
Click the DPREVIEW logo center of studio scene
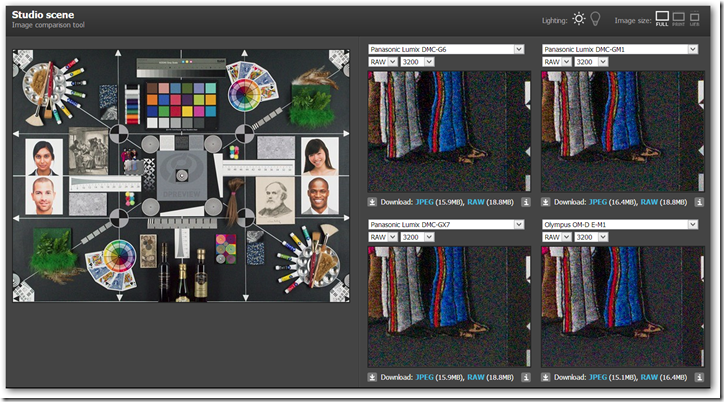tap(182, 175)
